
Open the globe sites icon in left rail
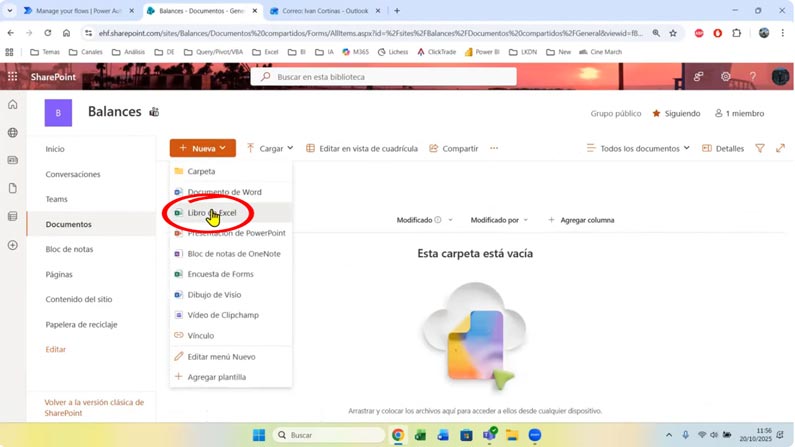(13, 132)
